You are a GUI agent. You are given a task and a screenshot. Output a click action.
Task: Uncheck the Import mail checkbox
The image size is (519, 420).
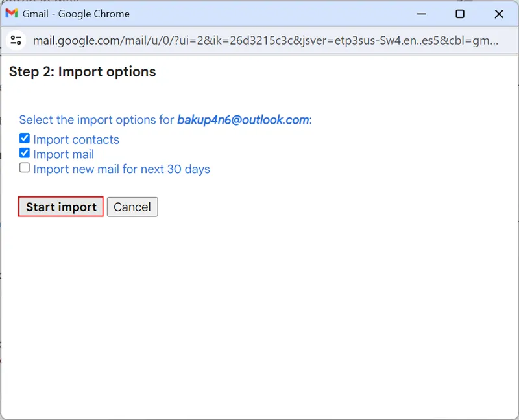(25, 154)
